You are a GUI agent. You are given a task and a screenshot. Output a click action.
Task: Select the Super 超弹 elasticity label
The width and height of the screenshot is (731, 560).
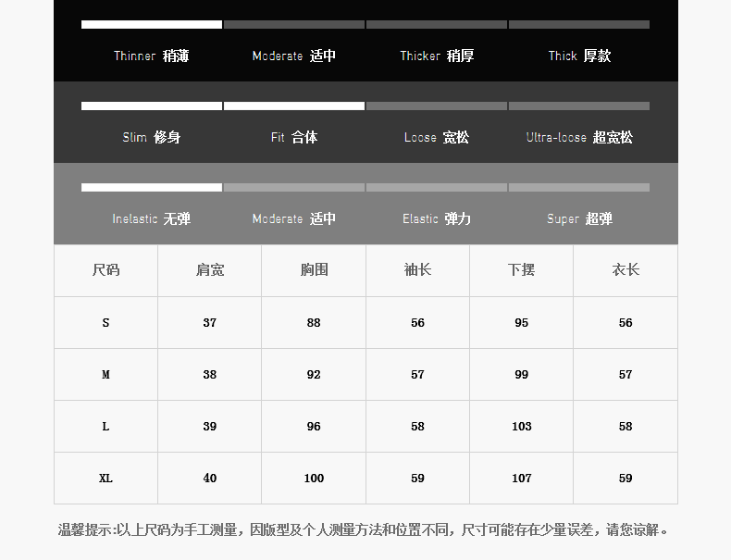(578, 219)
